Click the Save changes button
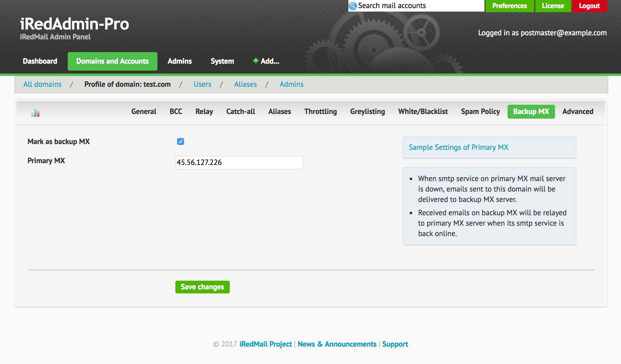Image resolution: width=621 pixels, height=364 pixels. (202, 287)
